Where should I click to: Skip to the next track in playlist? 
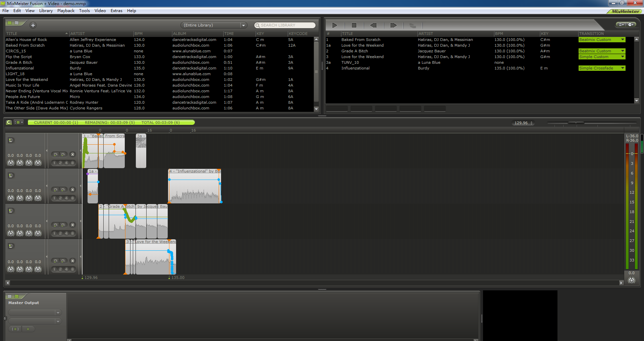coord(393,25)
